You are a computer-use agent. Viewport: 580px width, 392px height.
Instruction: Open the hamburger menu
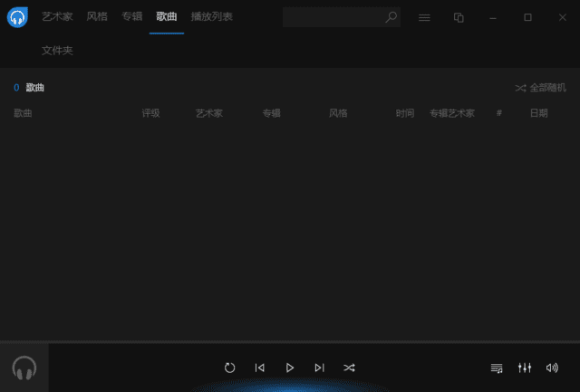424,17
